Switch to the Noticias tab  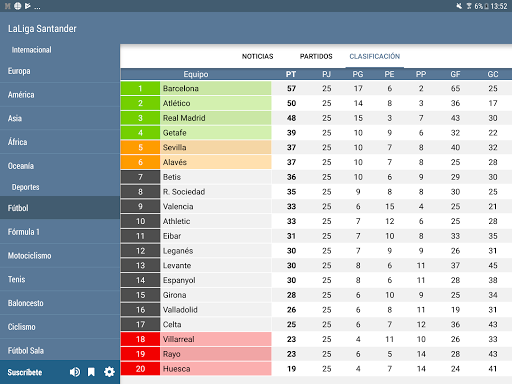(x=257, y=56)
